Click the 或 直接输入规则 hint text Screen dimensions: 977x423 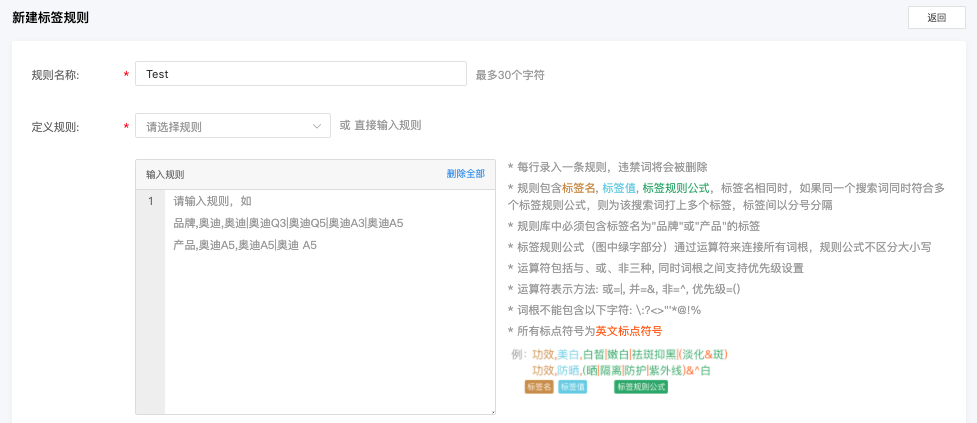[380, 126]
